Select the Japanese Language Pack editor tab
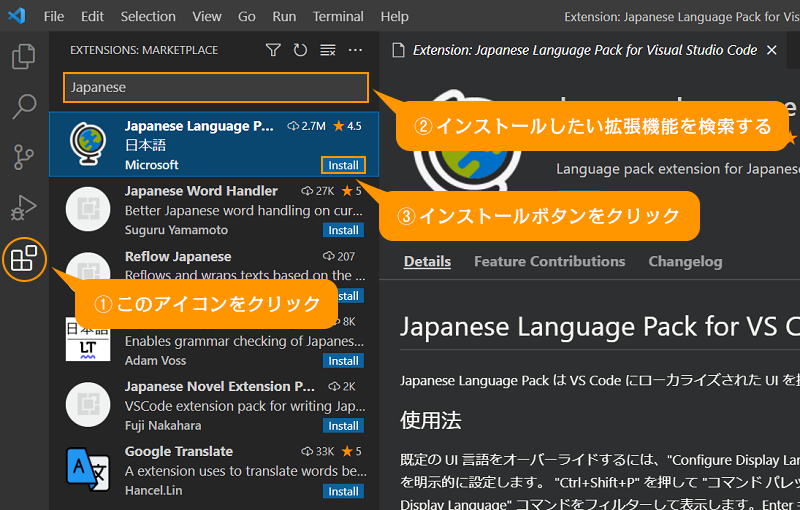Image resolution: width=800 pixels, height=510 pixels. (585, 50)
